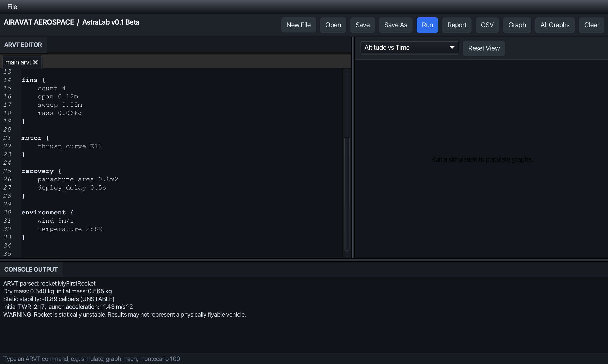Click the Reset View button
Viewport: 608px width, 364px height.
coord(484,48)
